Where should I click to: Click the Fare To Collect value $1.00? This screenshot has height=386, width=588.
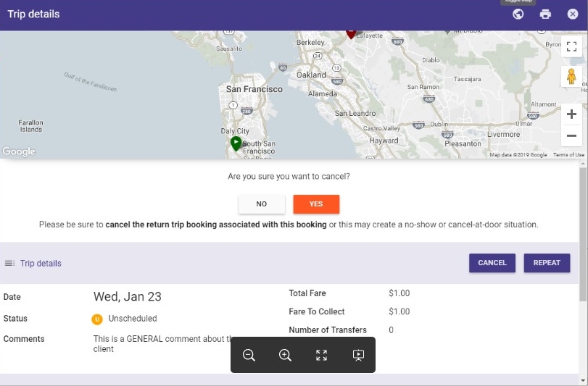coord(399,311)
